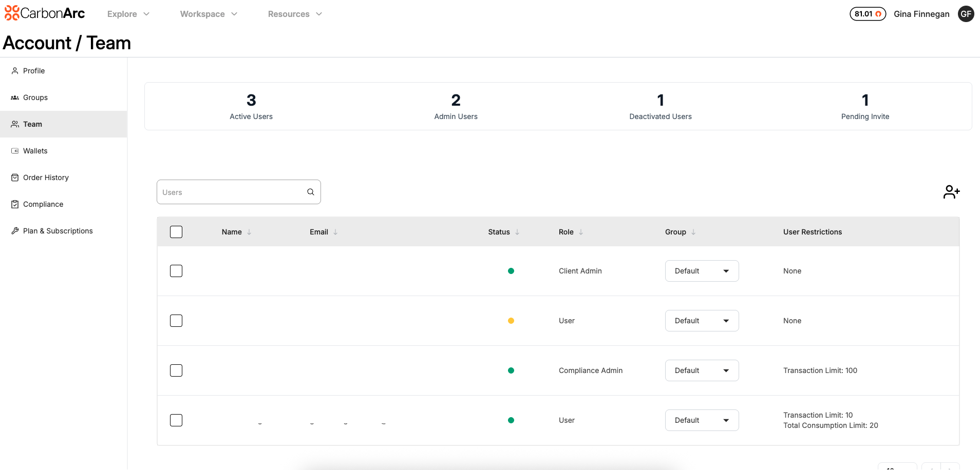Open the Compliance section icon
This screenshot has height=470, width=980.
pos(15,204)
